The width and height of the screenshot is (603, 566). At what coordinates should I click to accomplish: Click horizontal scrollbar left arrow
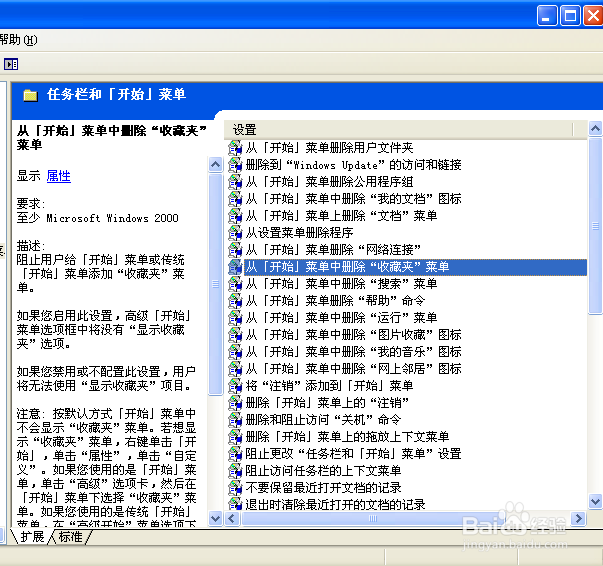(232, 519)
